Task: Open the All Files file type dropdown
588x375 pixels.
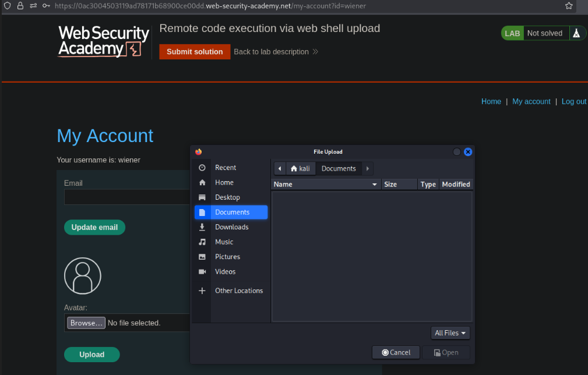Action: (x=449, y=332)
